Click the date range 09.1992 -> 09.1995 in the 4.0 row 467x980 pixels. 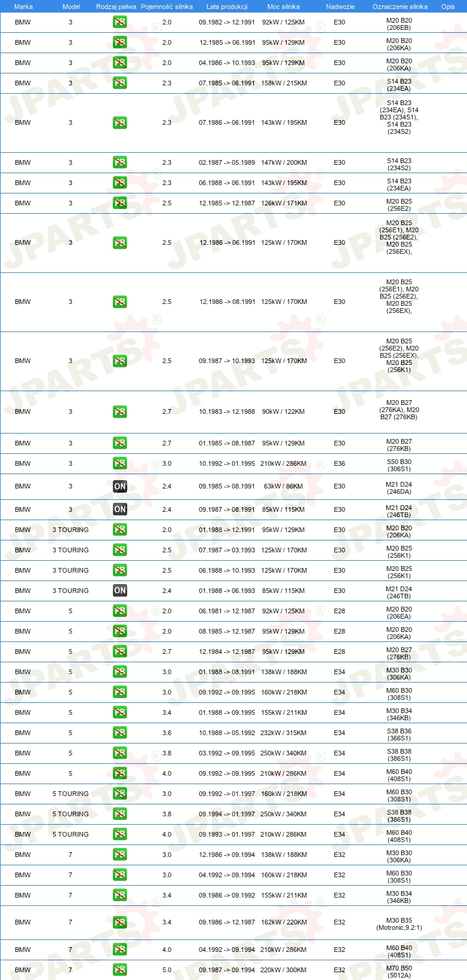(x=227, y=773)
